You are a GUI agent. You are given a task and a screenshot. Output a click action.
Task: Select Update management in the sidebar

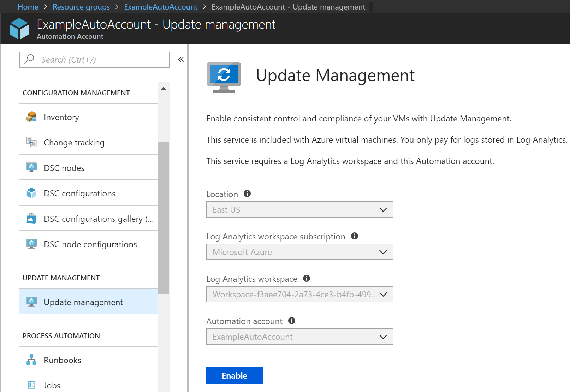click(x=83, y=302)
